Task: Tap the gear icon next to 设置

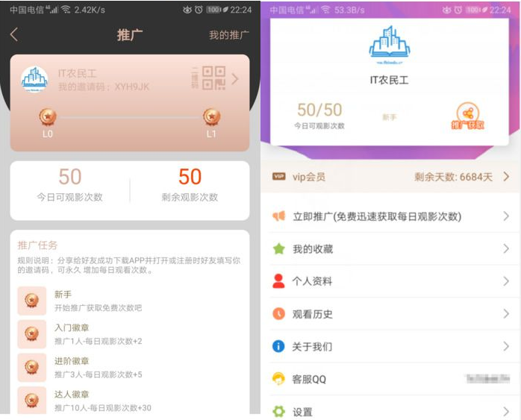Action: (278, 412)
